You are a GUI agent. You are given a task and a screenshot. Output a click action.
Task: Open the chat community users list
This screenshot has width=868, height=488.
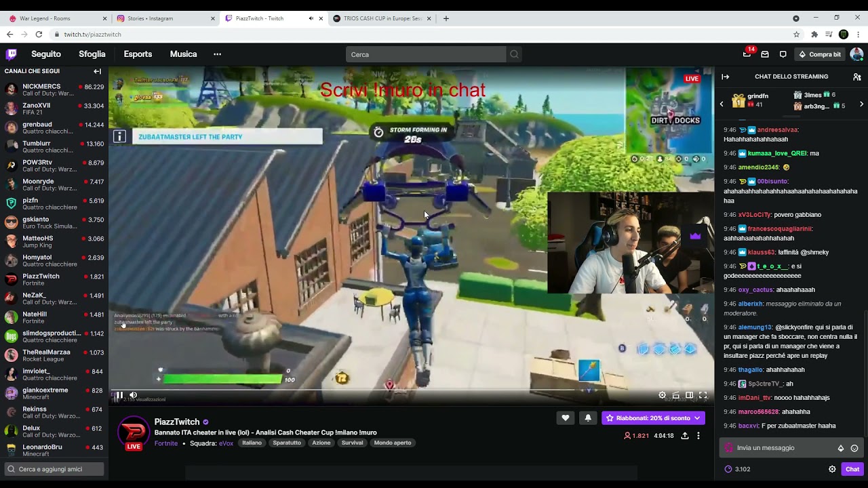pyautogui.click(x=857, y=77)
